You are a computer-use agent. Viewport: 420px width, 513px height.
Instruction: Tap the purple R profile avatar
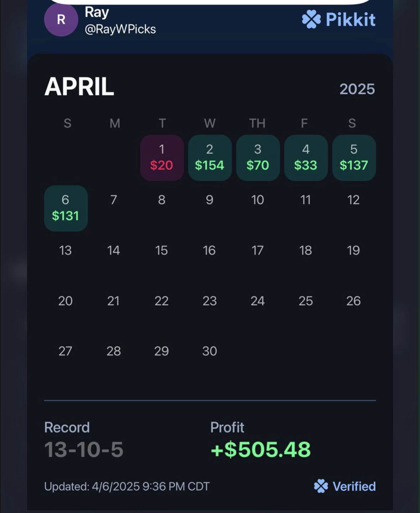point(61,20)
